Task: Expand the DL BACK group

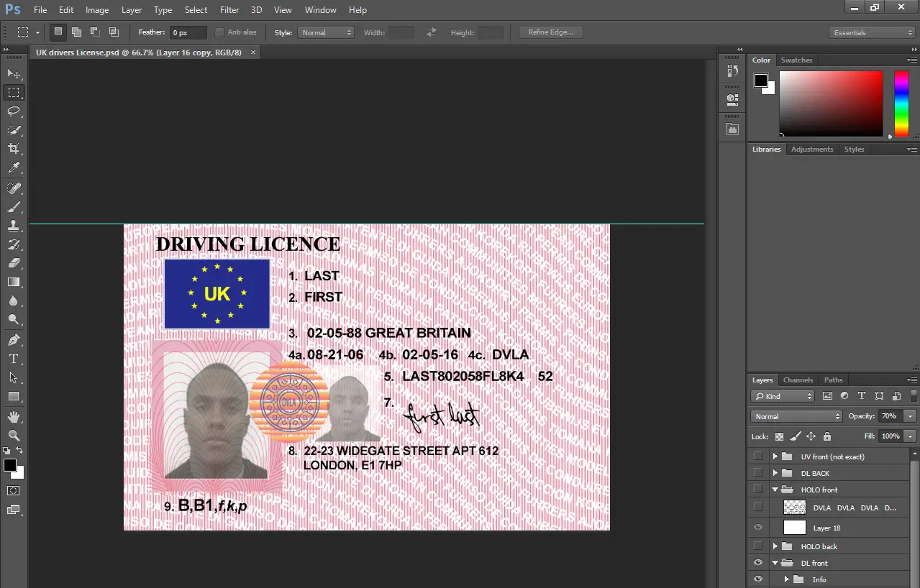Action: click(x=775, y=472)
